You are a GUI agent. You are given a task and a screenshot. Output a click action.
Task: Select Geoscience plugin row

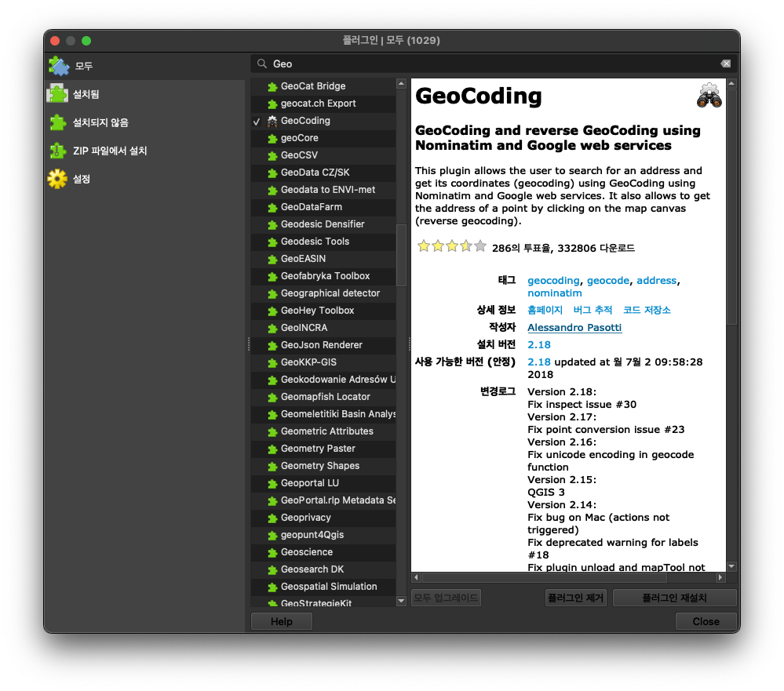pos(323,552)
